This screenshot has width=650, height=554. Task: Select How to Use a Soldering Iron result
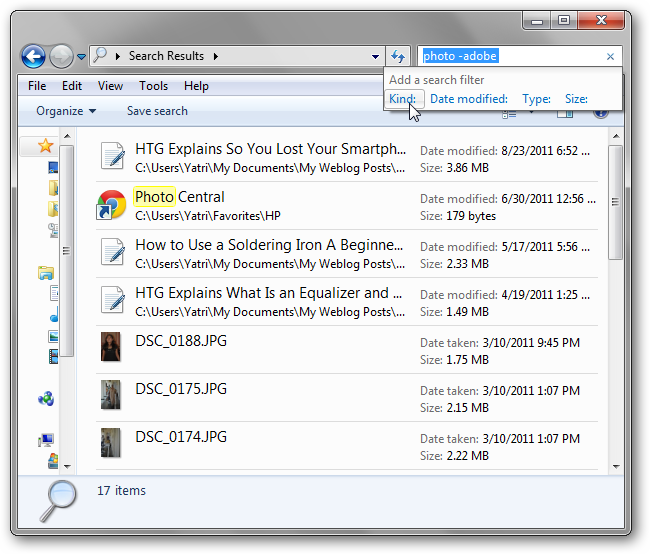tap(347, 254)
